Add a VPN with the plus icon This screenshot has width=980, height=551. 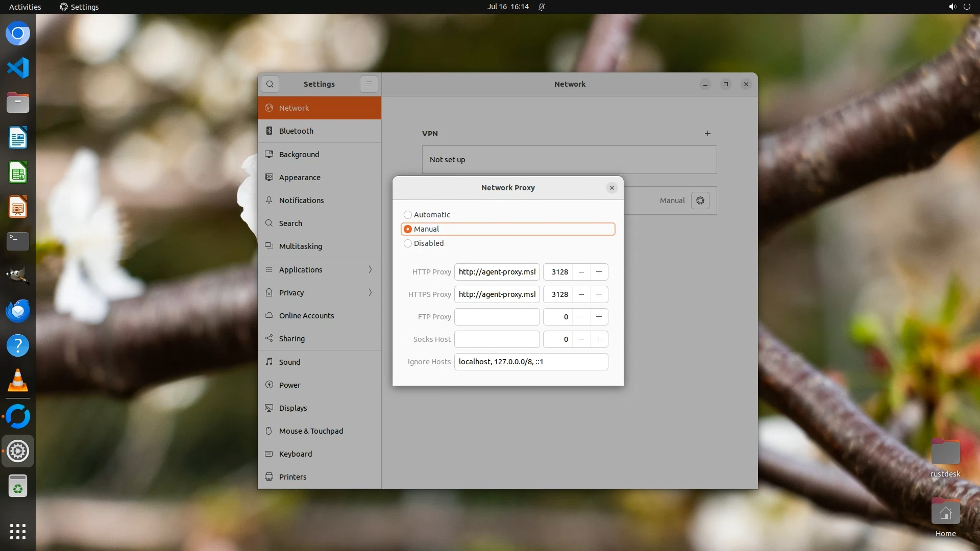click(707, 134)
